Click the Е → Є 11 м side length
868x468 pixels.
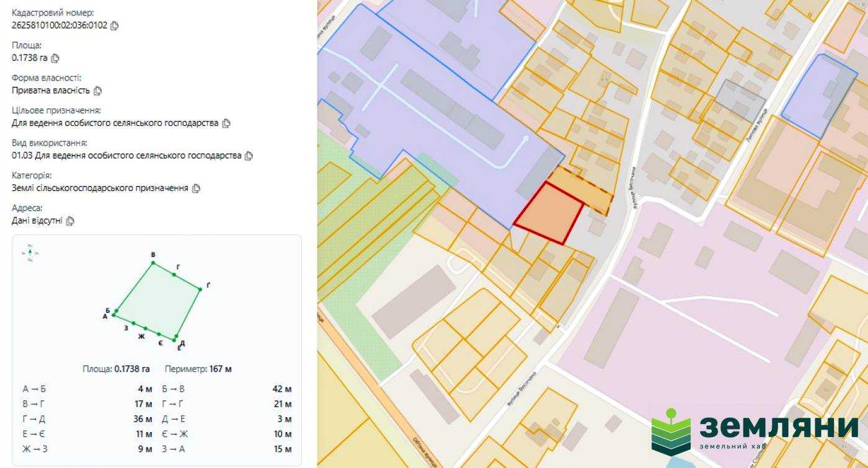coord(87,434)
